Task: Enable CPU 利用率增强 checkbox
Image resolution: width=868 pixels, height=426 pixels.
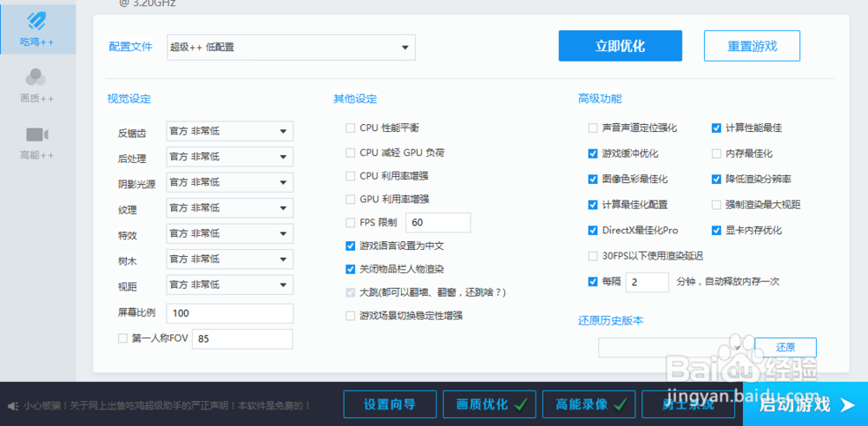Action: 350,176
